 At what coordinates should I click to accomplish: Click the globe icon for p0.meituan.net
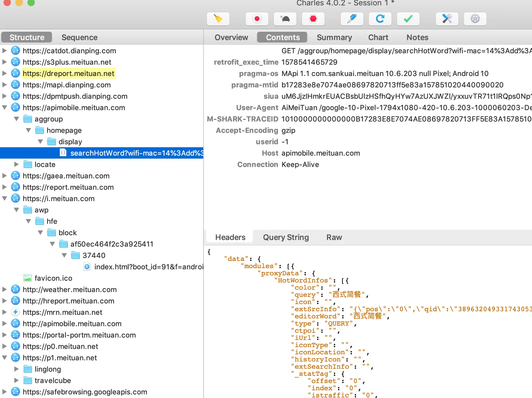tap(16, 346)
